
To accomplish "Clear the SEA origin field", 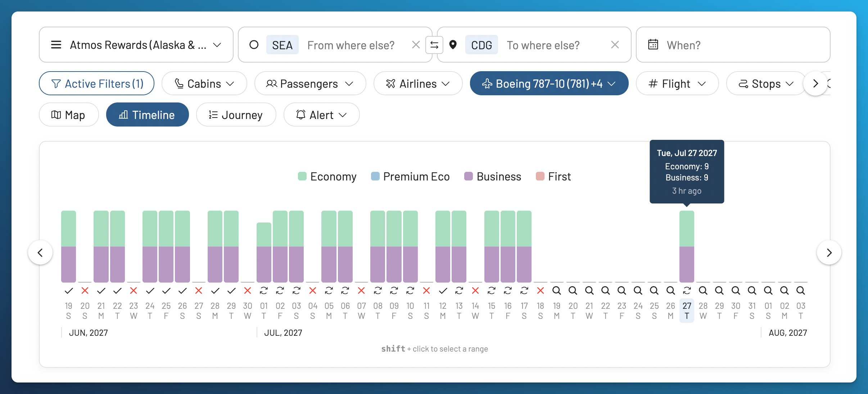I will [x=416, y=45].
